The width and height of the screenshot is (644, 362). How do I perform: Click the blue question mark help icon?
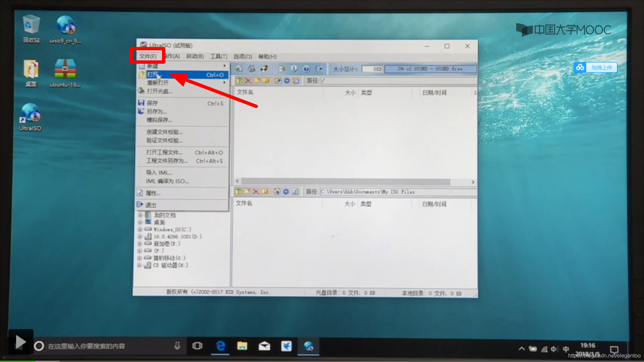[x=306, y=69]
